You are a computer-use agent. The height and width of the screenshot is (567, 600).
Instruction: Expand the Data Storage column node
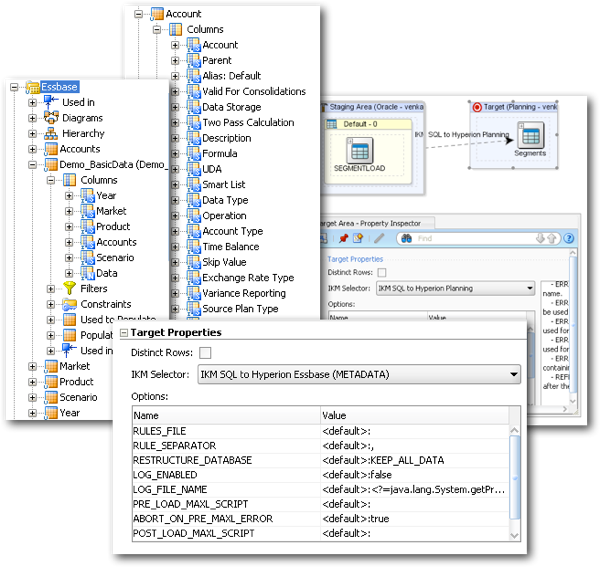click(175, 107)
